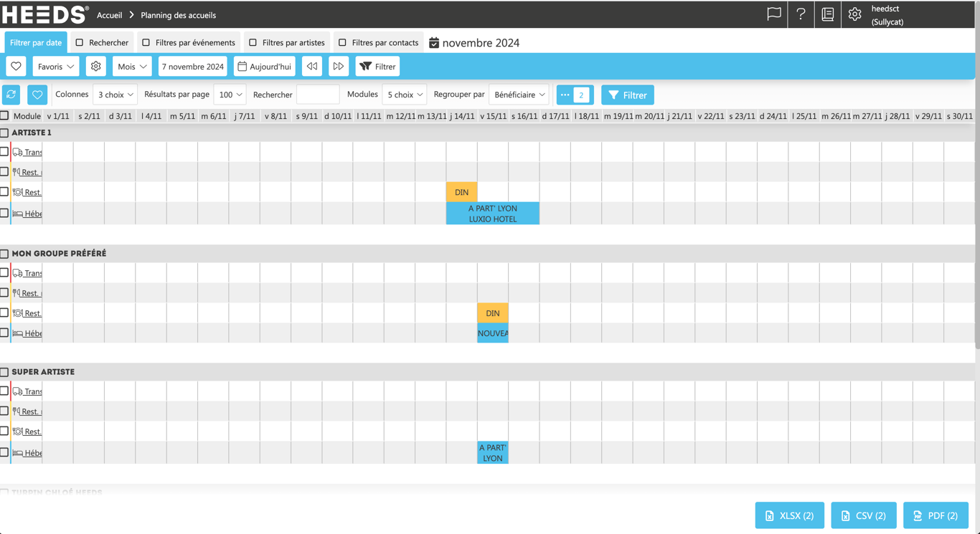Open the gear settings next to Favoris
980x534 pixels.
point(95,67)
